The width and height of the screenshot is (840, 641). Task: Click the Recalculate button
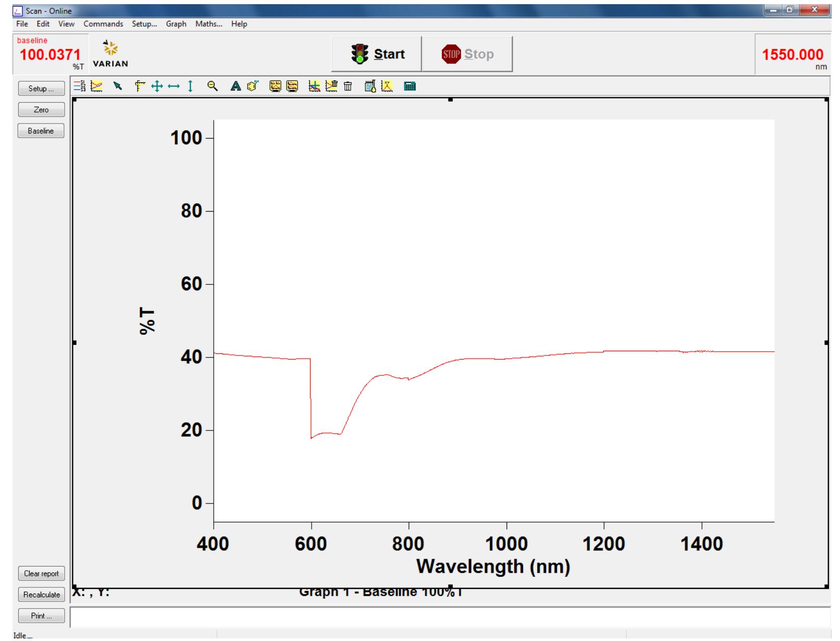[42, 595]
